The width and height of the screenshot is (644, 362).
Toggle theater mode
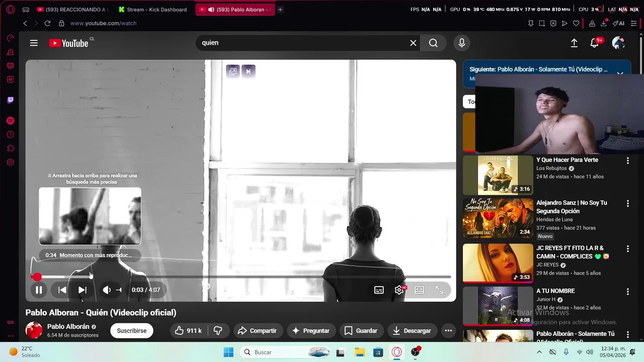coord(419,290)
